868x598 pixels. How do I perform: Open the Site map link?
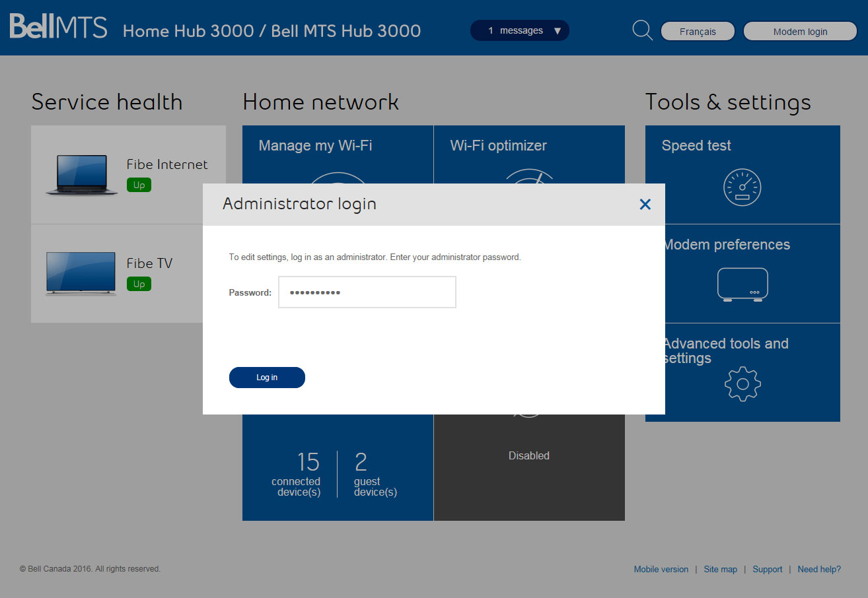tap(720, 569)
